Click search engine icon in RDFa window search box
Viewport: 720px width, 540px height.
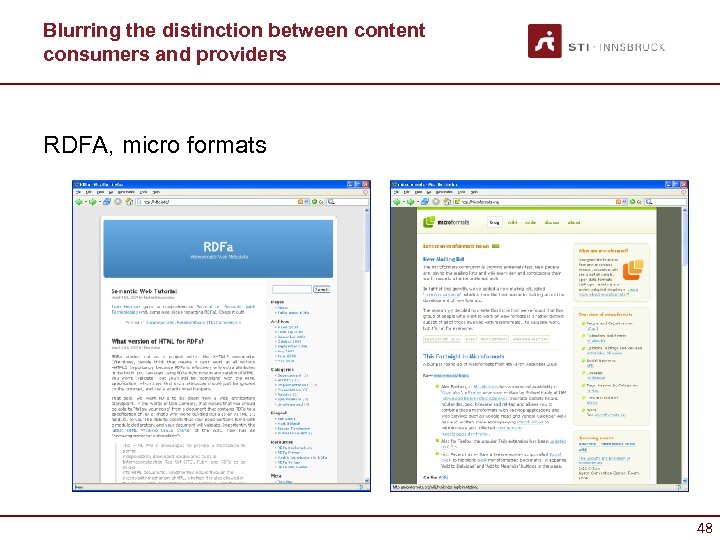331,202
